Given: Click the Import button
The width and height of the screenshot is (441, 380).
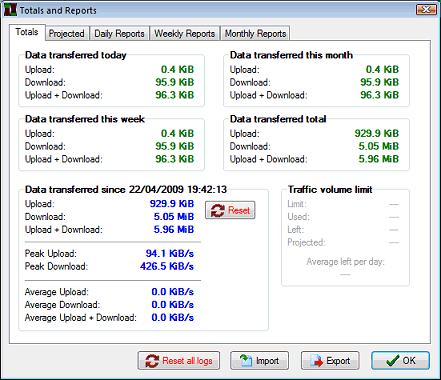Looking at the screenshot, I should click(259, 361).
